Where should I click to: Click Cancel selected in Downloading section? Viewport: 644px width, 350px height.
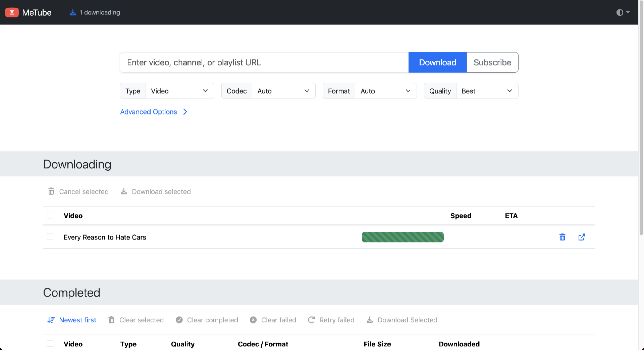point(78,191)
